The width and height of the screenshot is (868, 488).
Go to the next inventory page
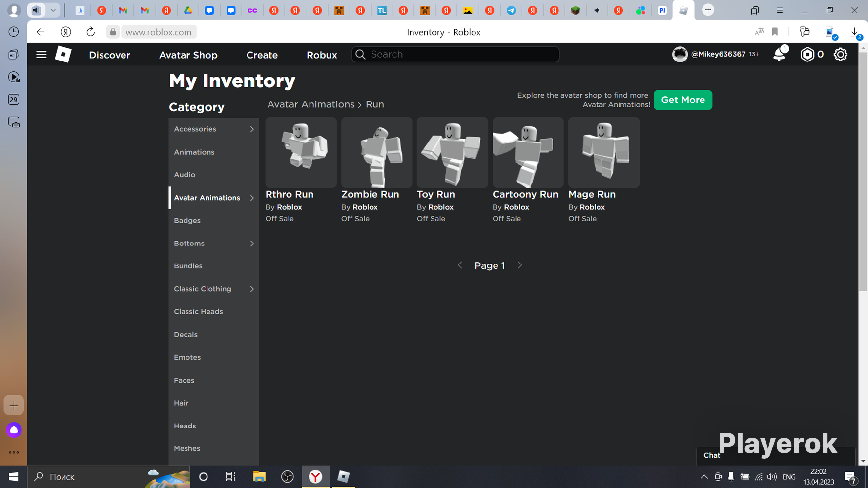tap(520, 265)
